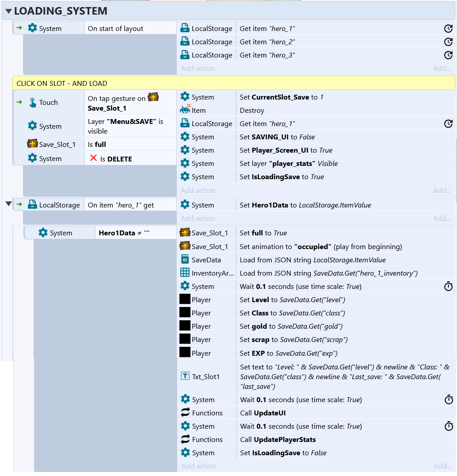Collapse the LOADING_SYSTEM group triangle

click(8, 12)
